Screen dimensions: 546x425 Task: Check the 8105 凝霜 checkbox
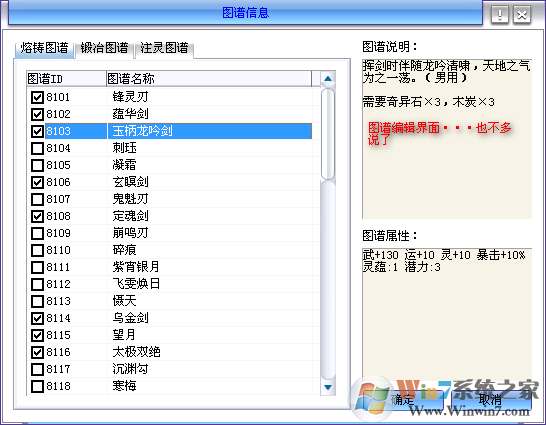(37, 165)
